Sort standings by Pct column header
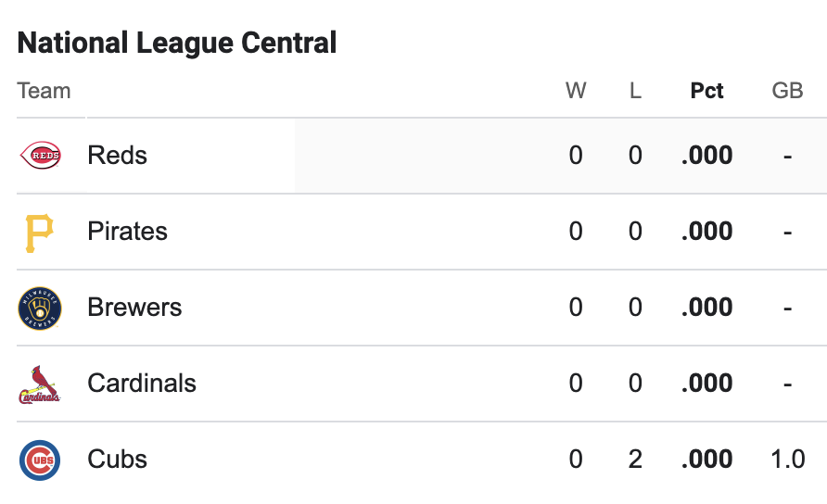The width and height of the screenshot is (827, 504). 706,91
